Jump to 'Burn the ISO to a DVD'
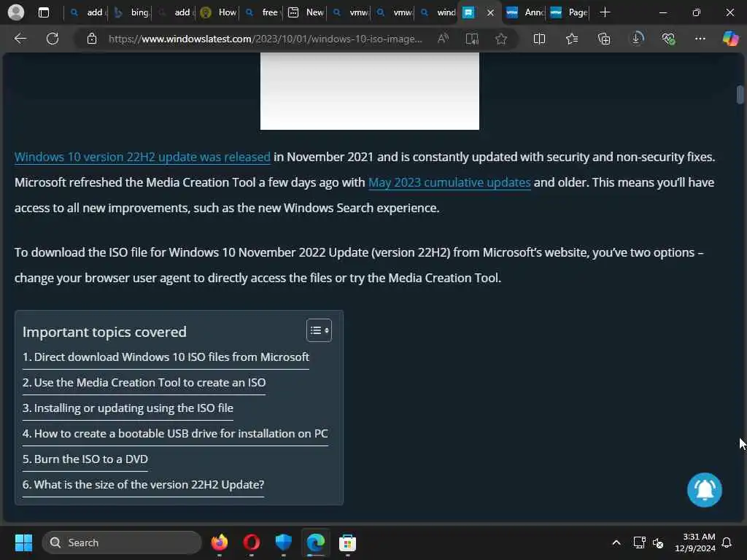747x560 pixels. pos(85,459)
